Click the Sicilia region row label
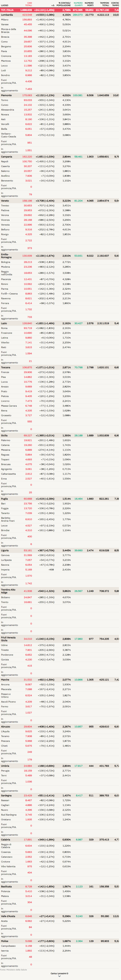121x980 pixels. tap(4, 436)
